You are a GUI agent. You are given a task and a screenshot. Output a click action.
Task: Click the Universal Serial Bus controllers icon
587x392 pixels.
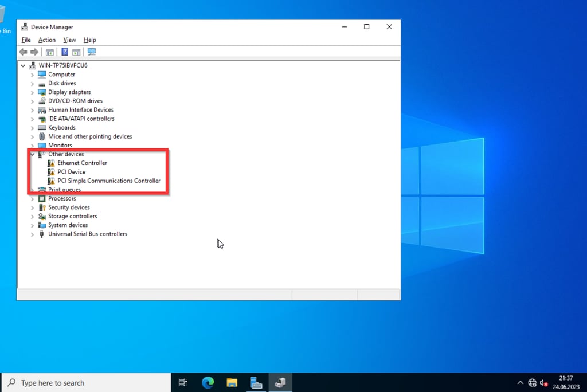[x=42, y=234]
